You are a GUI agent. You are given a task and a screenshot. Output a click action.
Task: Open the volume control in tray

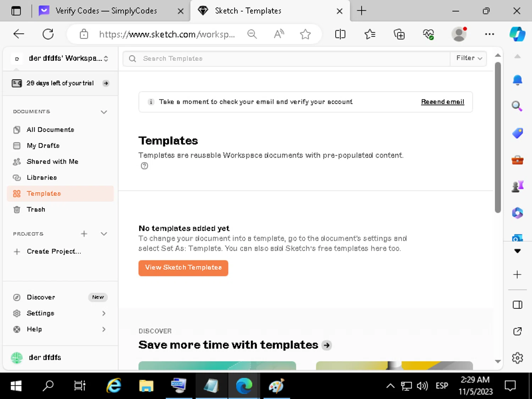click(x=422, y=386)
